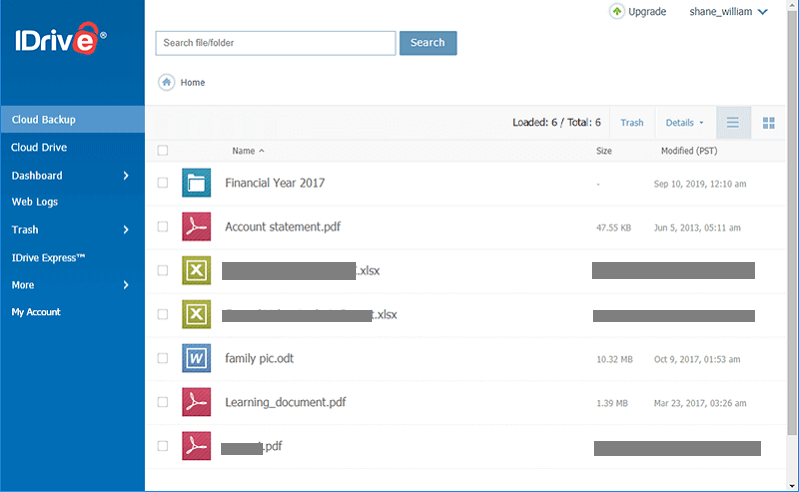Click the family pic.odt document icon

click(196, 358)
